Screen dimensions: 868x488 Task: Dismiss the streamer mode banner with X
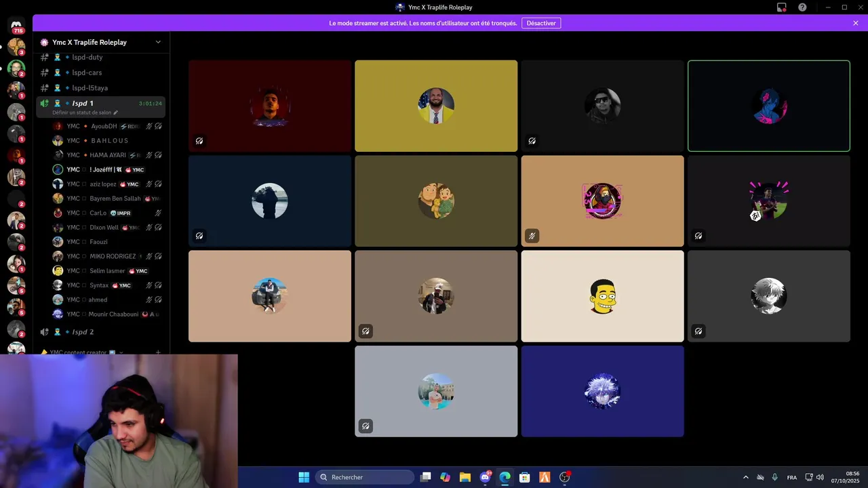click(856, 23)
